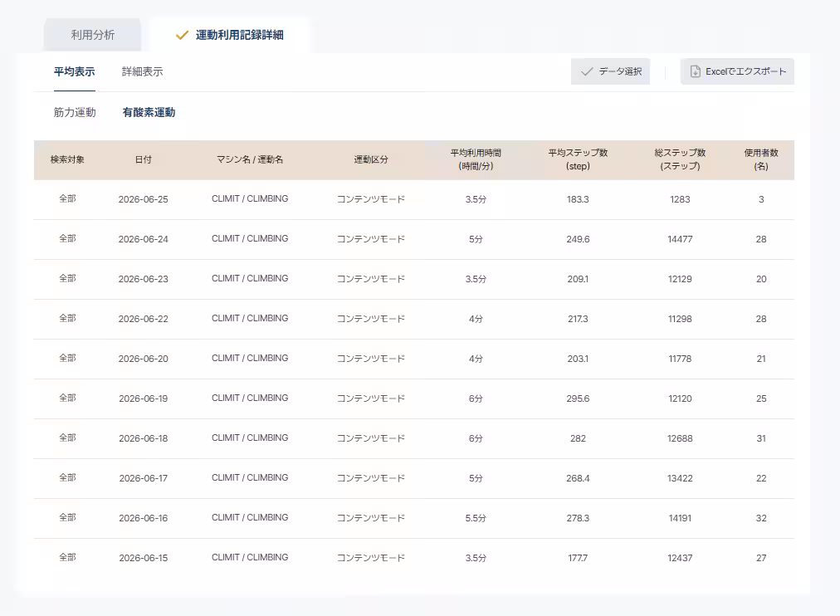Click user count 31 in 2026-06-18 row
Image resolution: width=840 pixels, height=616 pixels.
click(x=761, y=438)
